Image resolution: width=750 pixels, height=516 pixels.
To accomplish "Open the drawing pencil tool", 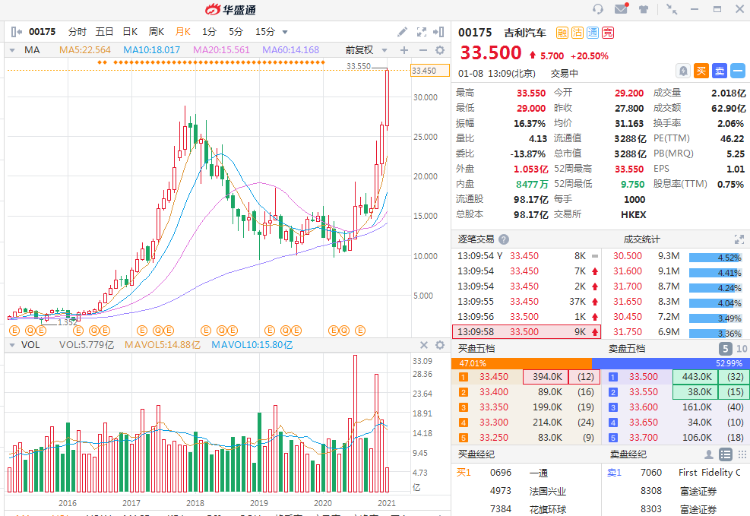I will pos(402,32).
